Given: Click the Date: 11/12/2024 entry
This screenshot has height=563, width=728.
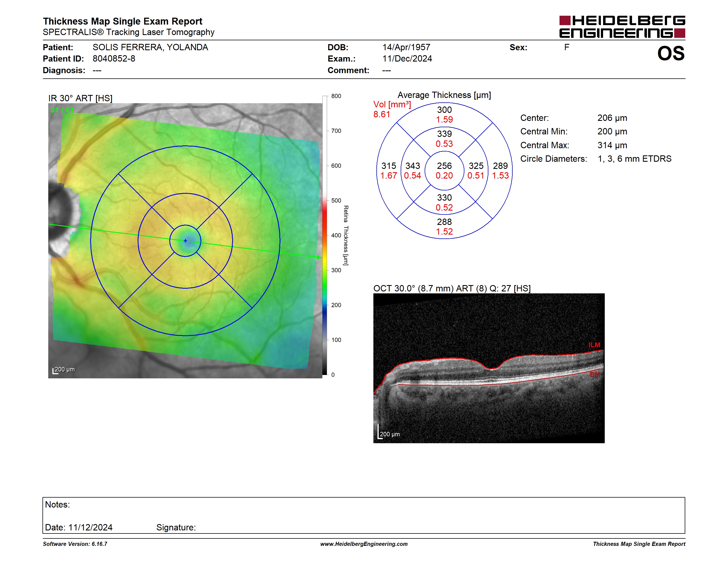Looking at the screenshot, I should pyautogui.click(x=79, y=527).
